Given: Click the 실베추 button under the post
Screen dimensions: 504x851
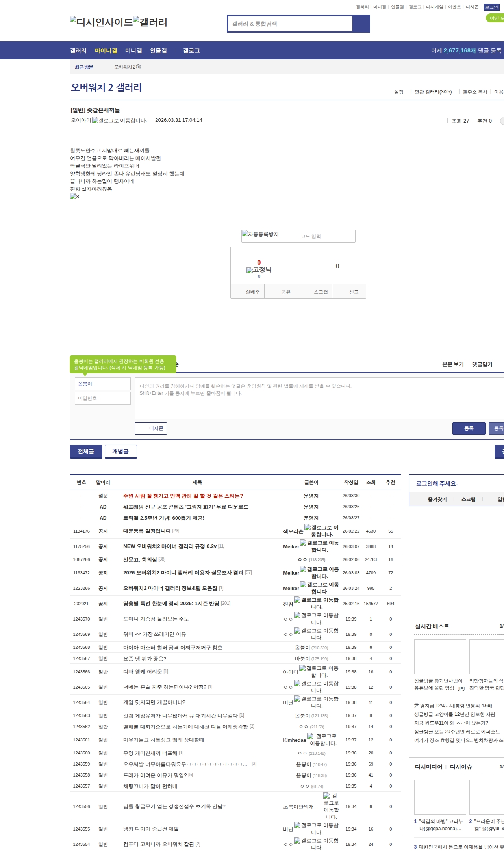Looking at the screenshot, I should (x=247, y=292).
